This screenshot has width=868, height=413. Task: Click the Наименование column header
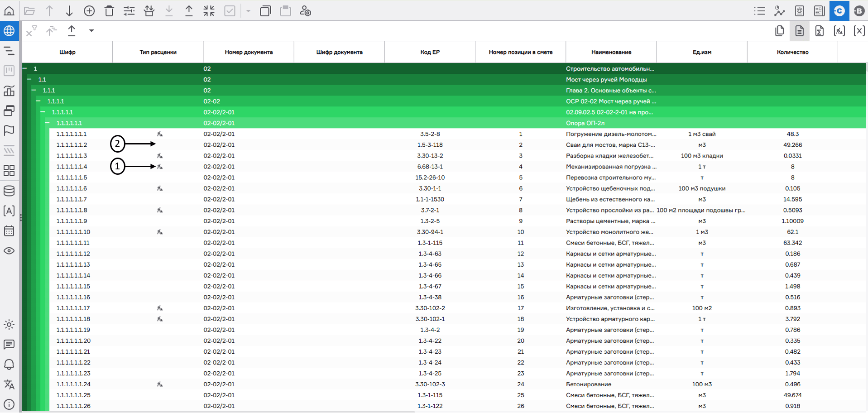point(611,52)
